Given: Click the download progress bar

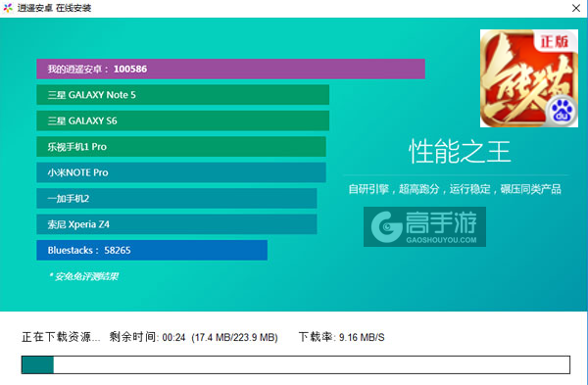Looking at the screenshot, I should [x=296, y=364].
